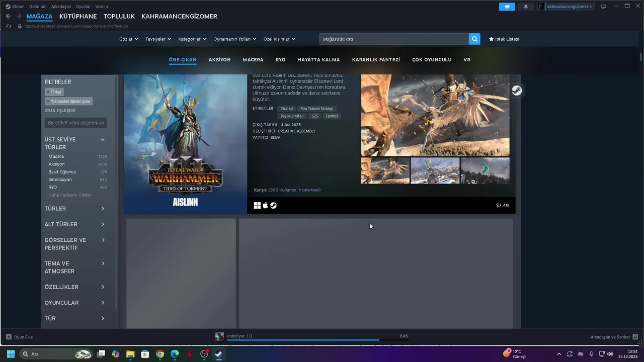Viewport: 644px width, 362px height.
Task: Filter by Basit Eğlence genre
Action: click(62, 172)
